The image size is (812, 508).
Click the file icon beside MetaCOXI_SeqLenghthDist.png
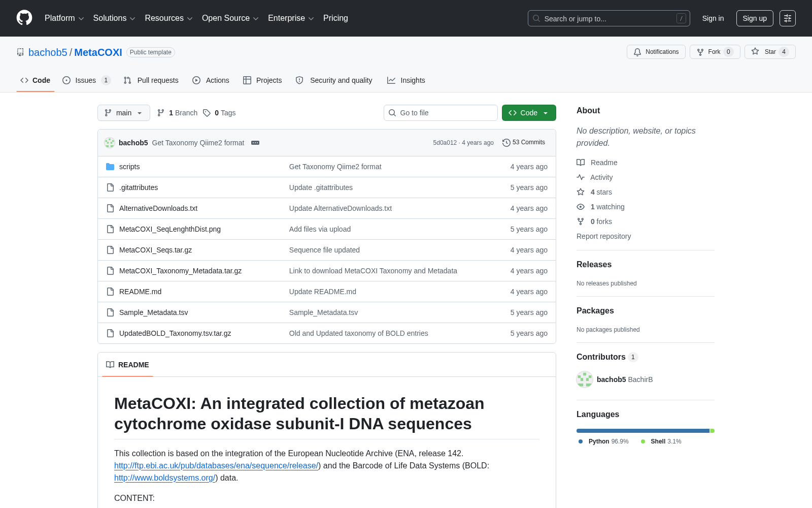[110, 229]
